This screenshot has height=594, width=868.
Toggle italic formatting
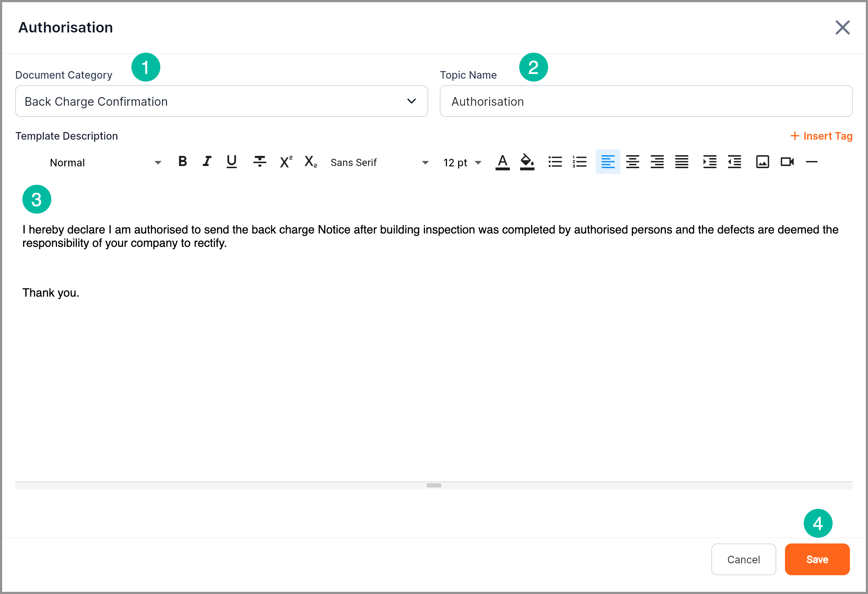(207, 162)
